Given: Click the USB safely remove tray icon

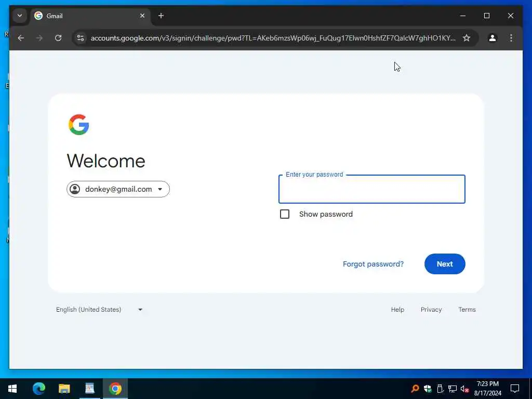Looking at the screenshot, I should [x=440, y=389].
